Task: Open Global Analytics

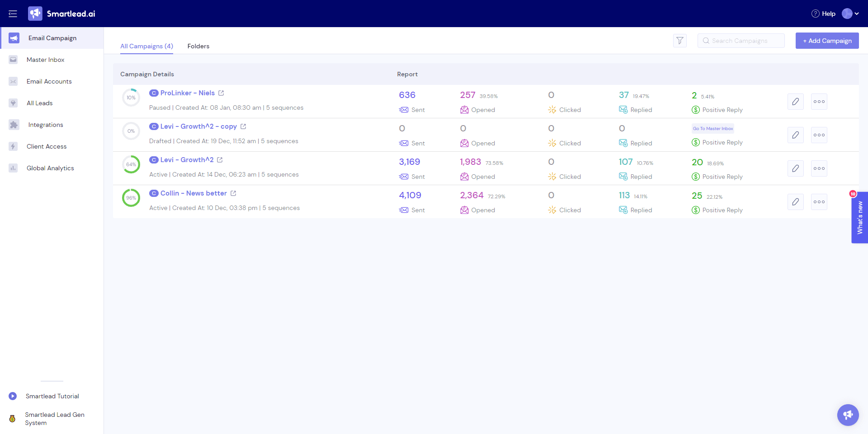Action: 50,168
